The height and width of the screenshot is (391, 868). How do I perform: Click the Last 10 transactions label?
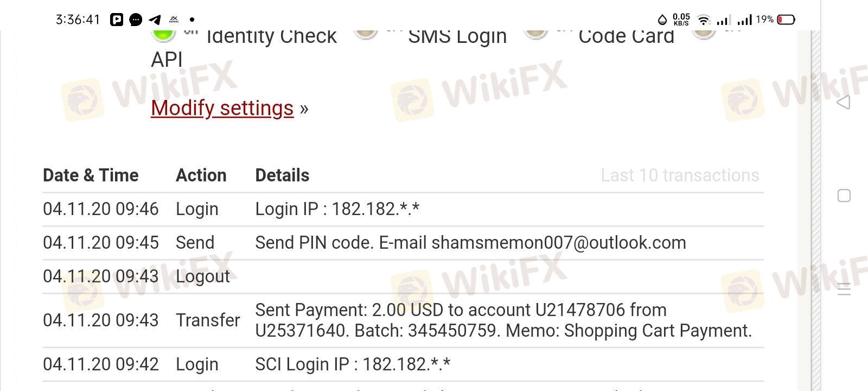tap(679, 175)
